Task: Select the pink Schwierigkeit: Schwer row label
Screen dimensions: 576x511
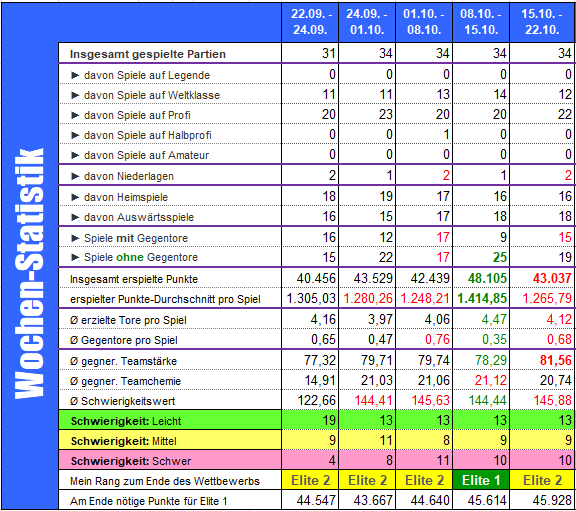Action: coord(170,461)
